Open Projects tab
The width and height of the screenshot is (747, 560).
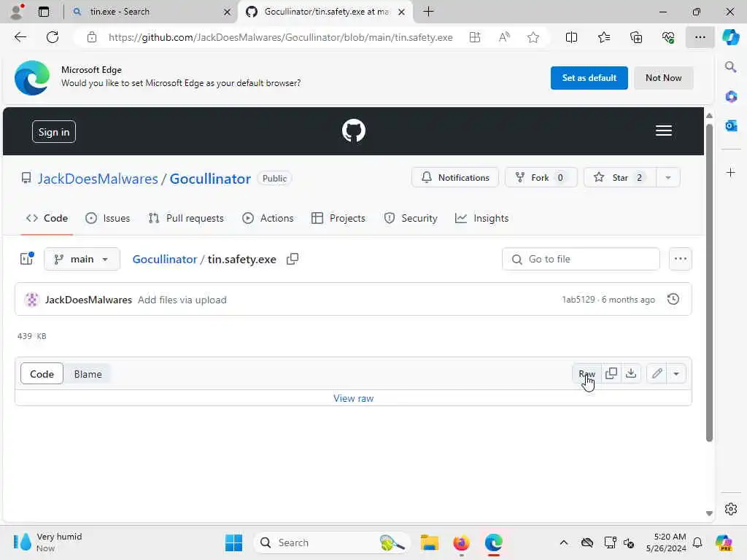coord(338,218)
